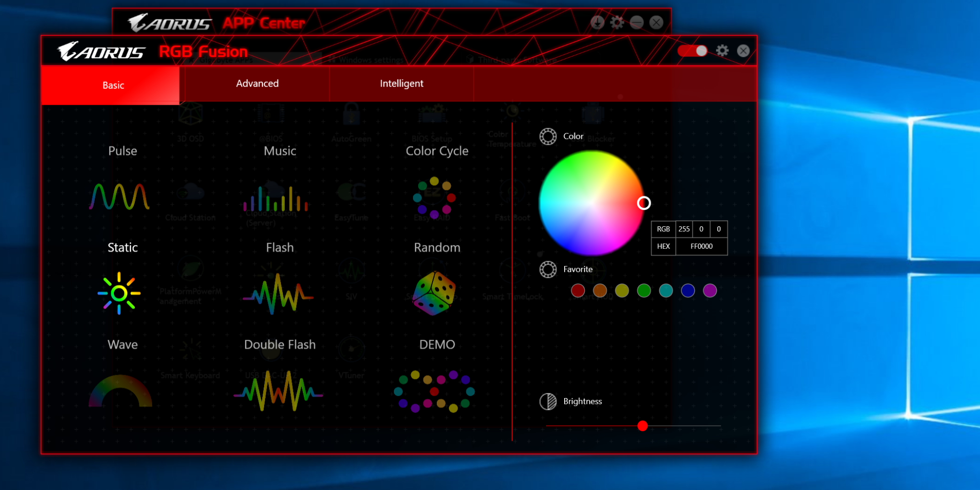
Task: Pick the orange favorite color swatch
Action: pyautogui.click(x=600, y=290)
